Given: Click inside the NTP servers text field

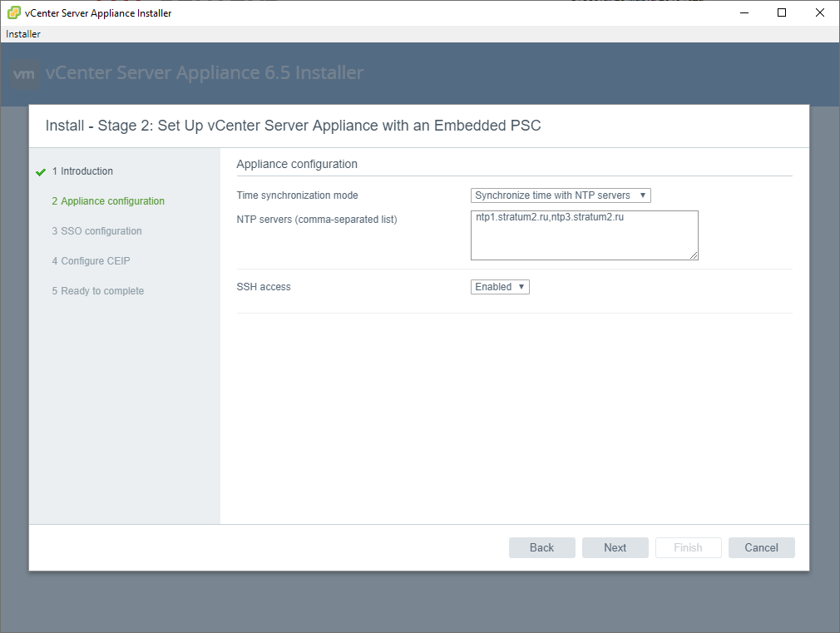Looking at the screenshot, I should pyautogui.click(x=584, y=235).
